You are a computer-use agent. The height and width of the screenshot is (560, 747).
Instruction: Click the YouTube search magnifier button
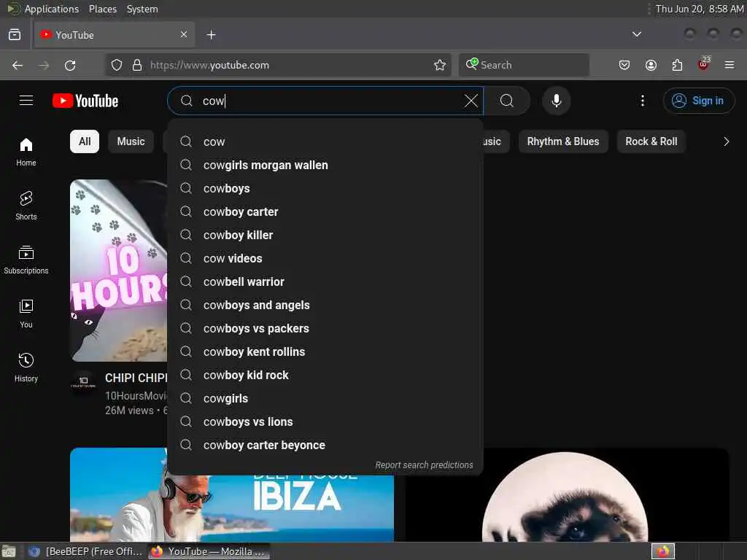pyautogui.click(x=507, y=101)
